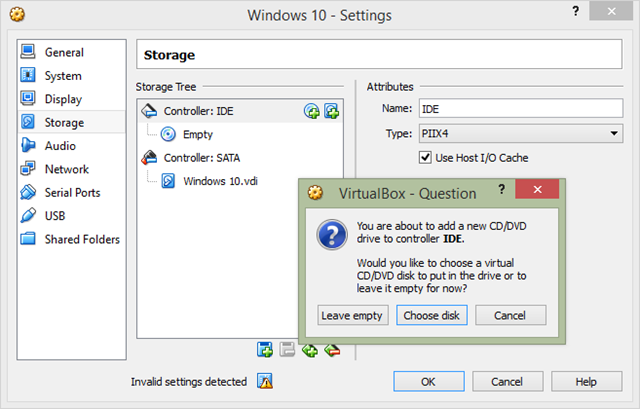Select the Storage category in sidebar
Screen dimensions: 640x409
[71, 122]
